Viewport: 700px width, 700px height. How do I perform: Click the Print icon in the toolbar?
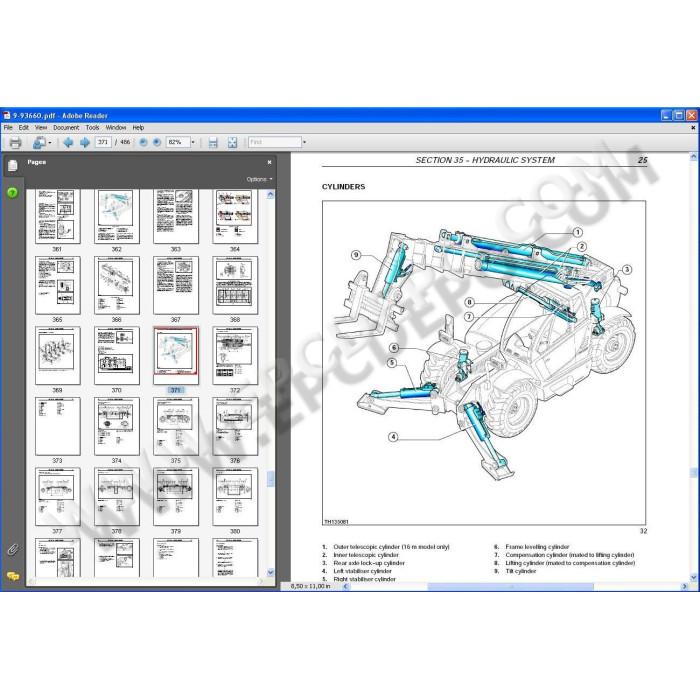click(x=15, y=142)
